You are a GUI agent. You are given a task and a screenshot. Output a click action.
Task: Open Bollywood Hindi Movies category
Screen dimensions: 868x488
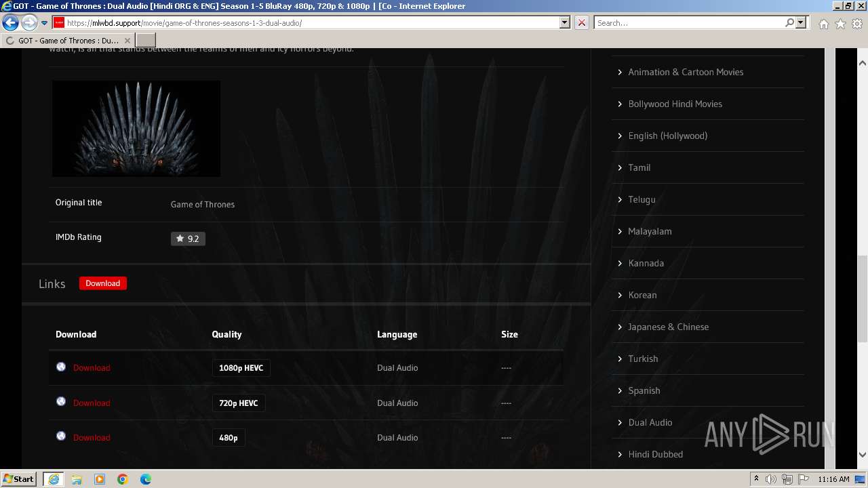point(675,104)
